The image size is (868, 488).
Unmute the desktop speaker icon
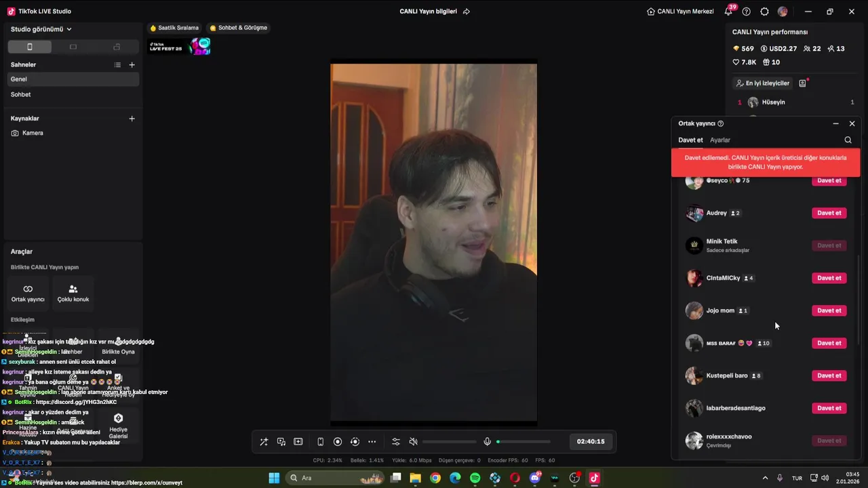click(x=413, y=442)
